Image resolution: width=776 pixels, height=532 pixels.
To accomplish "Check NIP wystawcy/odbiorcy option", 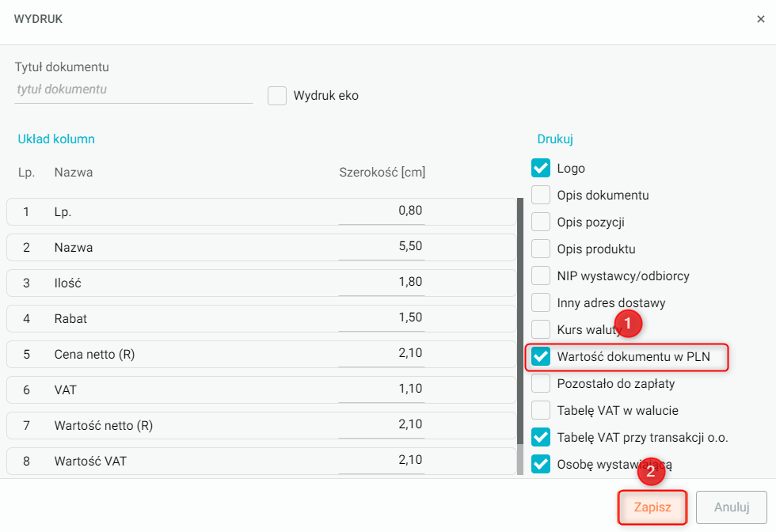I will tap(541, 275).
